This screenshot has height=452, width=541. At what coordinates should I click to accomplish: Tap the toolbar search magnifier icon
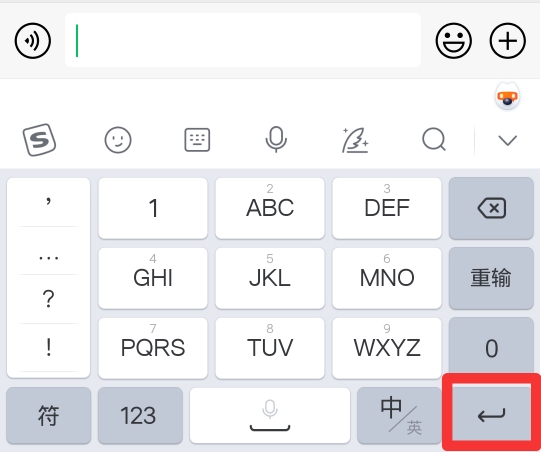[x=434, y=139]
